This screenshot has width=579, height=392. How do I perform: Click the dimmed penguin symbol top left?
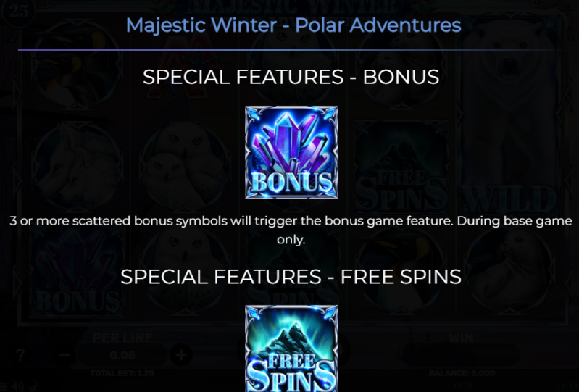point(77,64)
